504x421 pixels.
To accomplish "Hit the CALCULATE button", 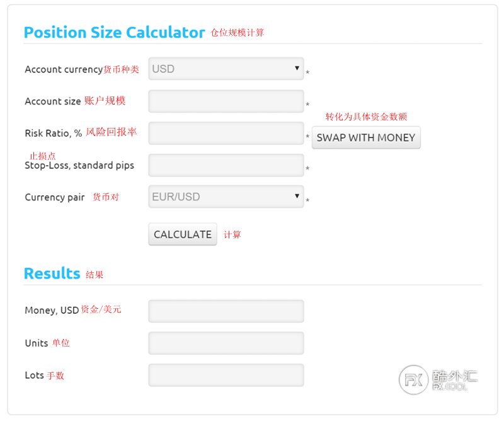I will 183,234.
